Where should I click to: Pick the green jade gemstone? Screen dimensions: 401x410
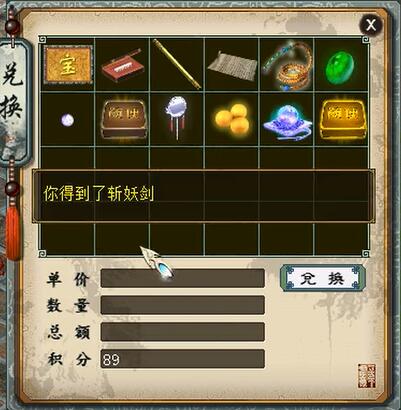click(x=340, y=67)
